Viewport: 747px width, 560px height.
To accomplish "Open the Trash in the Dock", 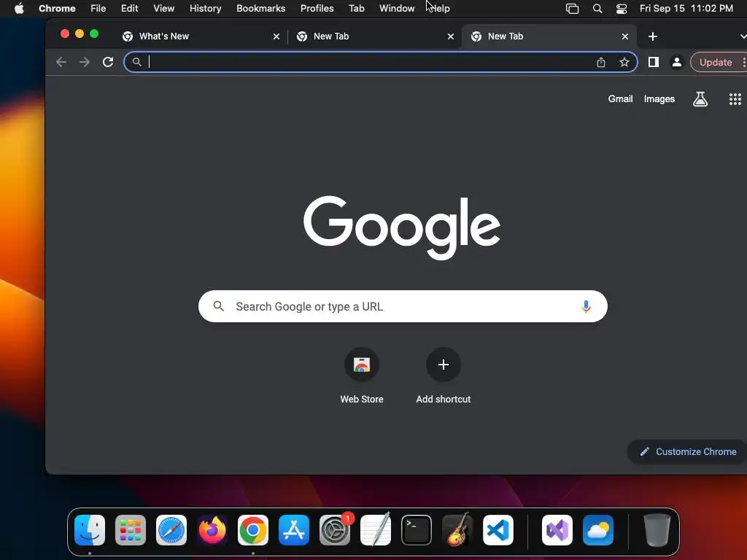I will 657,530.
